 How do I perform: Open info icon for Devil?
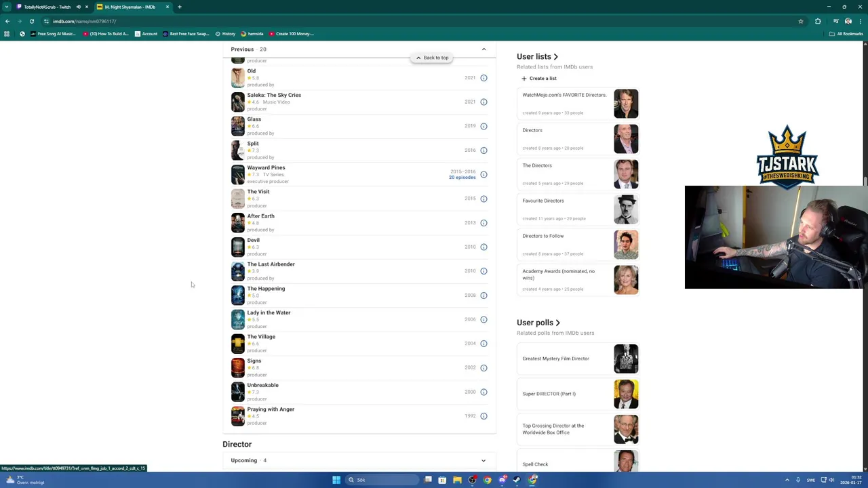tap(484, 247)
